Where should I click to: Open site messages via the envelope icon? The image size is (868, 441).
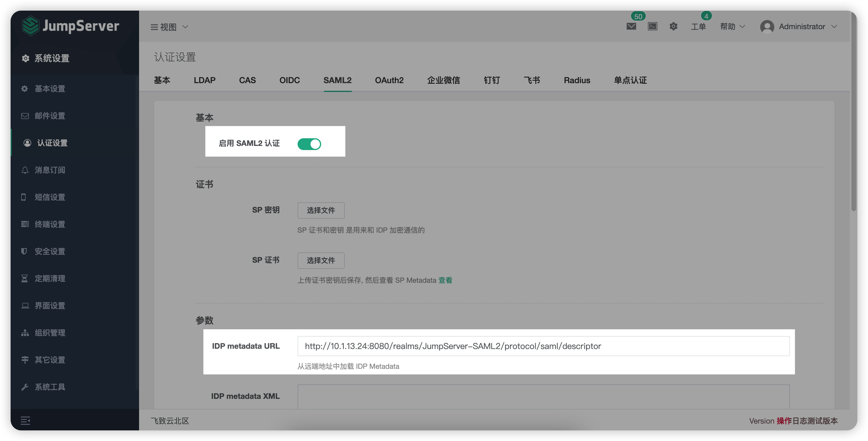tap(631, 26)
